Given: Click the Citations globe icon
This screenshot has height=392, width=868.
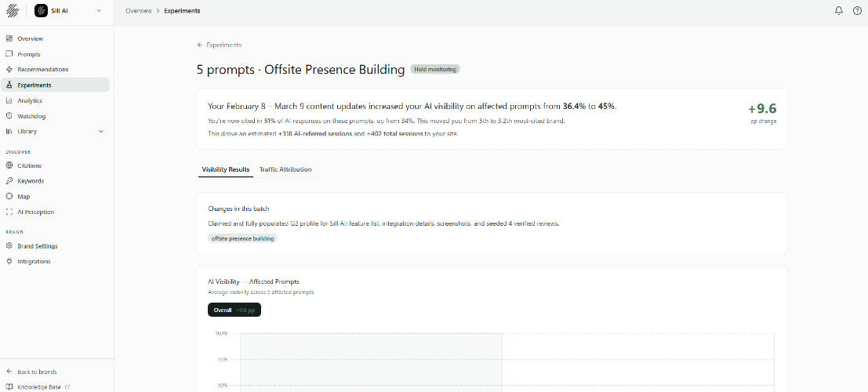Looking at the screenshot, I should (9, 165).
